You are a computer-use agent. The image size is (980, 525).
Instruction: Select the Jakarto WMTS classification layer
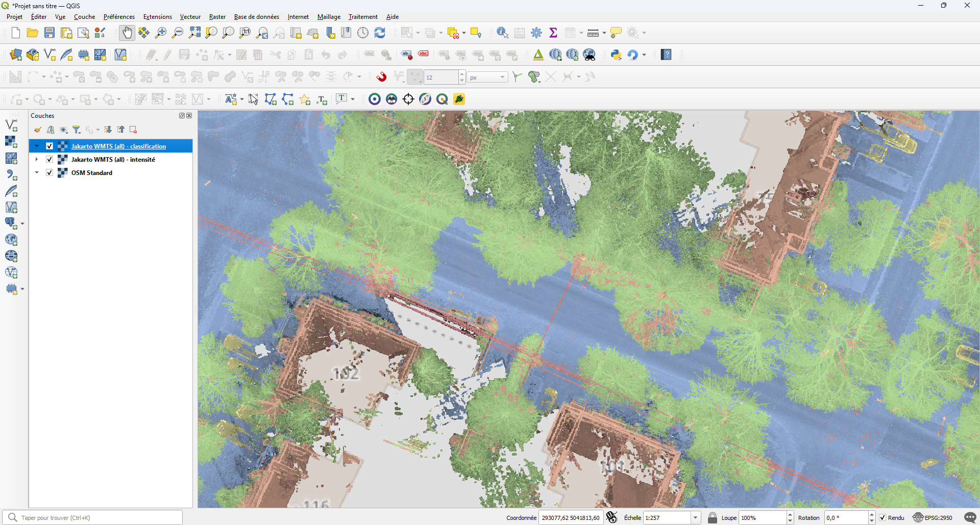[x=118, y=146]
